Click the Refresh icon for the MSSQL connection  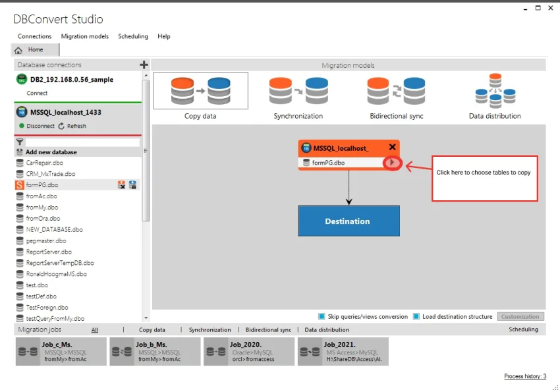click(x=61, y=126)
